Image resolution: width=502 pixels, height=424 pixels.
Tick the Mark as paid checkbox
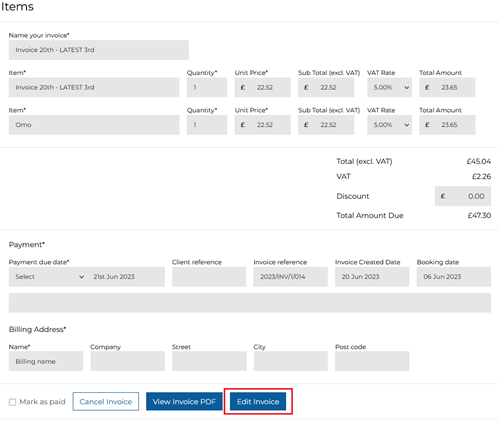pos(13,402)
